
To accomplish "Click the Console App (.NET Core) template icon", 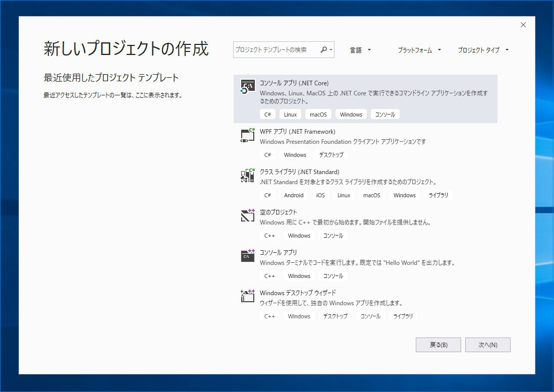I will (x=247, y=87).
